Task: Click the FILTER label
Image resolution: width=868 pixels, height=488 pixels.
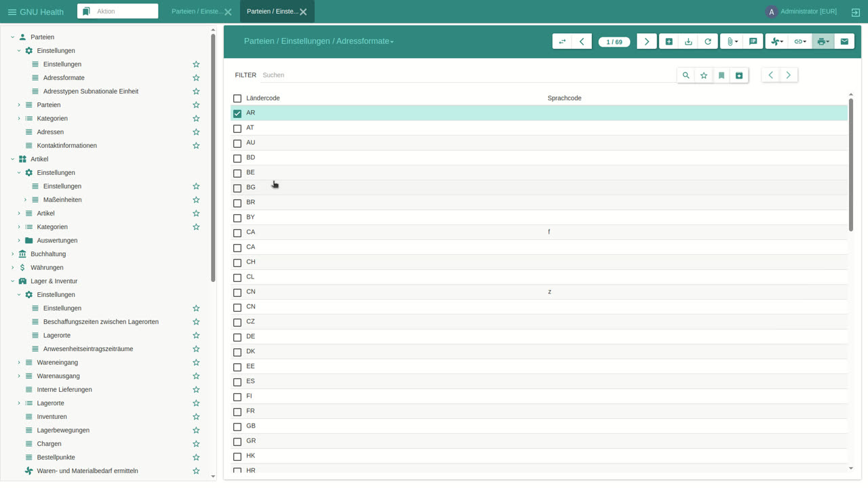Action: click(x=245, y=75)
